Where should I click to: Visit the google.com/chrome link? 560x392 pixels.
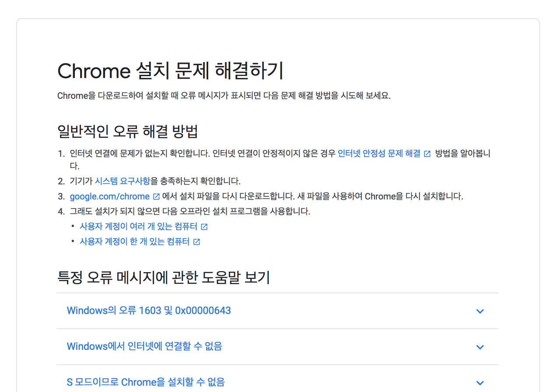[x=110, y=196]
